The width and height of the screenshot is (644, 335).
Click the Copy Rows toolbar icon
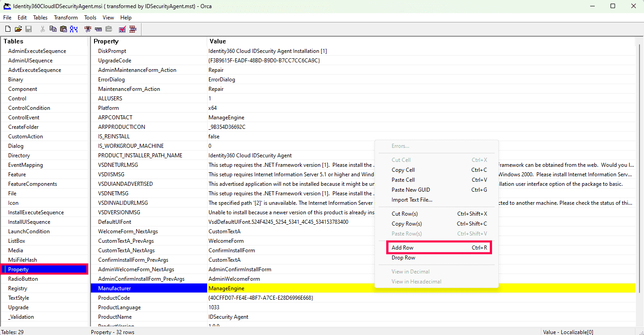click(98, 28)
